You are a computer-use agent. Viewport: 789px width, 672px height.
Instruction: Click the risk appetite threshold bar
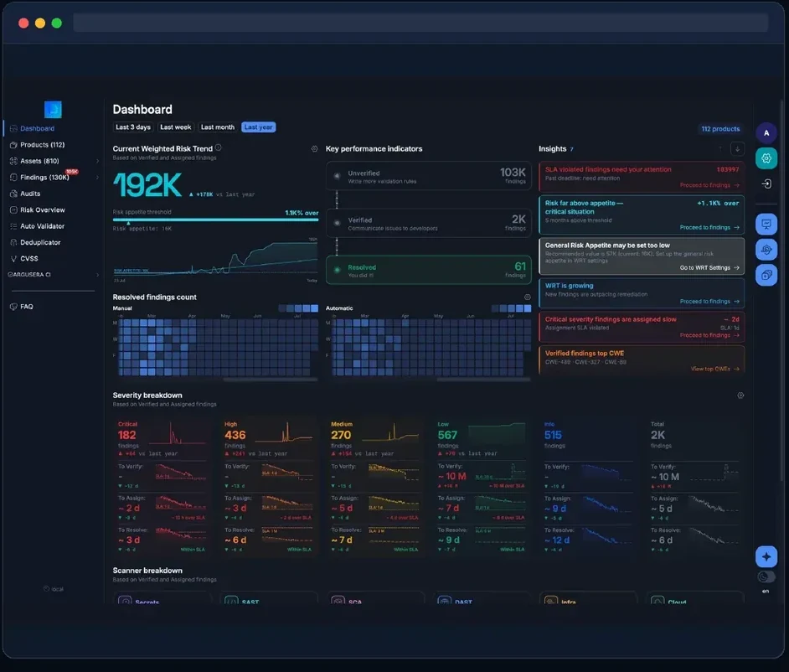click(215, 220)
